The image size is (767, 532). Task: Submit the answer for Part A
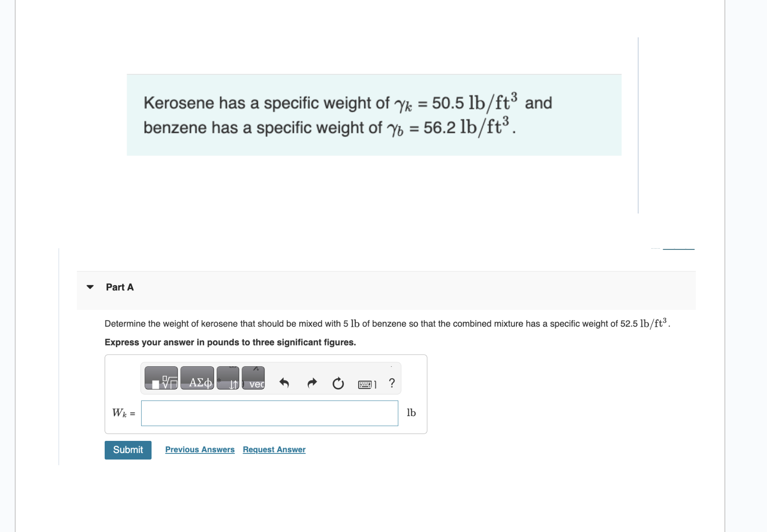(x=128, y=450)
